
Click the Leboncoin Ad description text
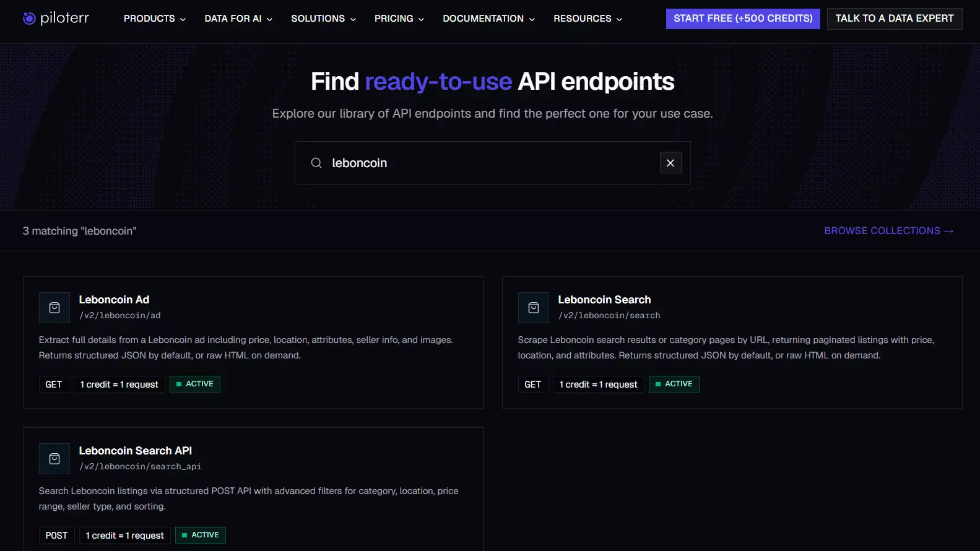[246, 347]
